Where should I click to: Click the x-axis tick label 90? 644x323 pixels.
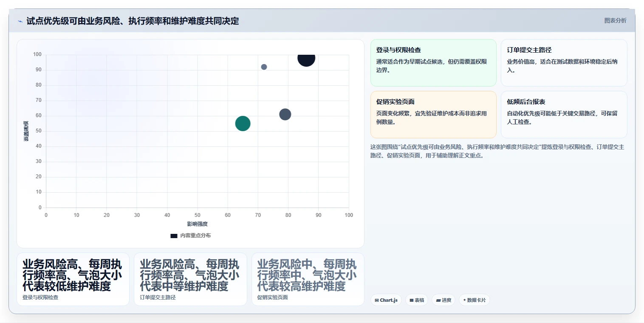[319, 215]
